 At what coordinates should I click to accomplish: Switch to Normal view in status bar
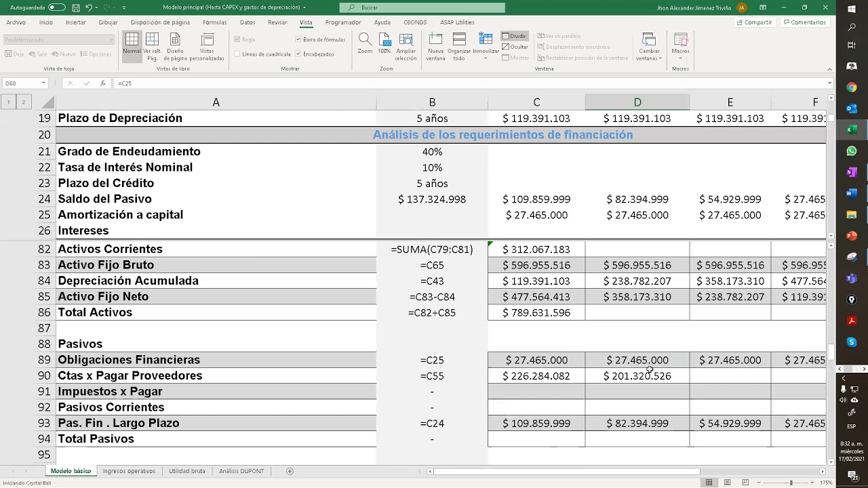(709, 483)
